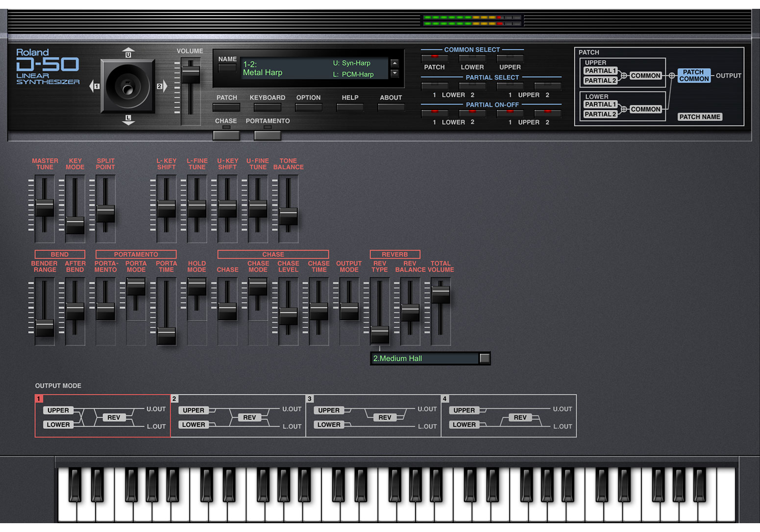
Task: Open the reverb type dropdown button
Action: coord(485,358)
